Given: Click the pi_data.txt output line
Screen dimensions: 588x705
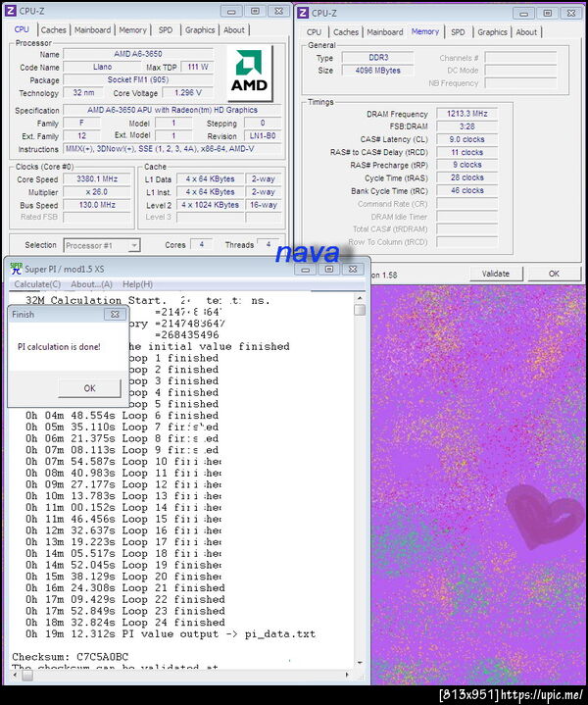Looking at the screenshot, I should 171,634.
